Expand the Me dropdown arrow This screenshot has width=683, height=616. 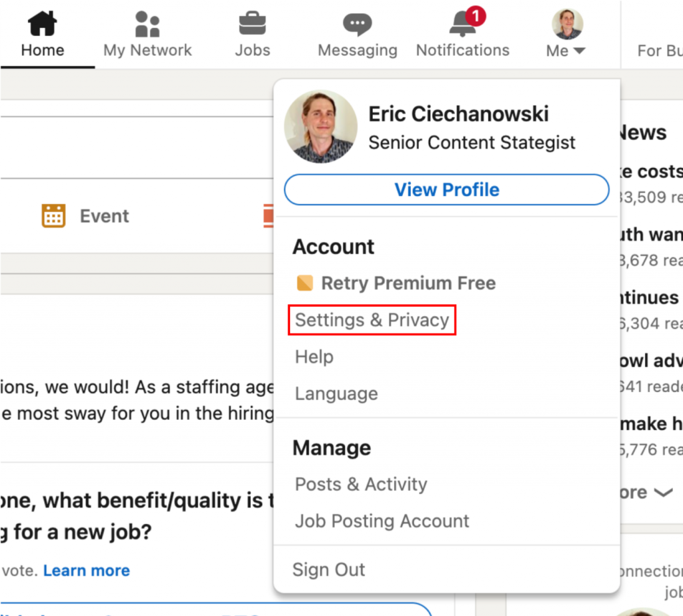(x=581, y=50)
